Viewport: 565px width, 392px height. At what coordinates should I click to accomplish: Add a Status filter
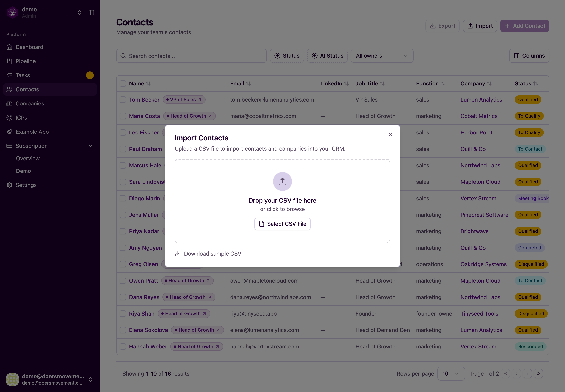click(x=287, y=56)
